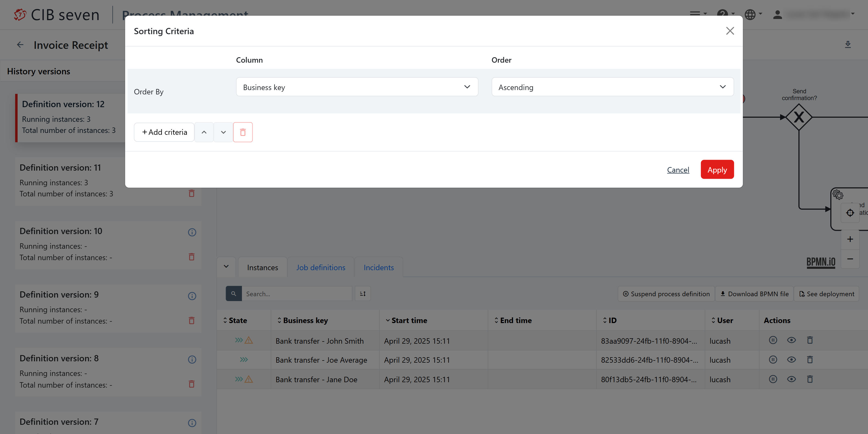
Task: Collapse the instances panel chevron
Action: click(x=226, y=267)
